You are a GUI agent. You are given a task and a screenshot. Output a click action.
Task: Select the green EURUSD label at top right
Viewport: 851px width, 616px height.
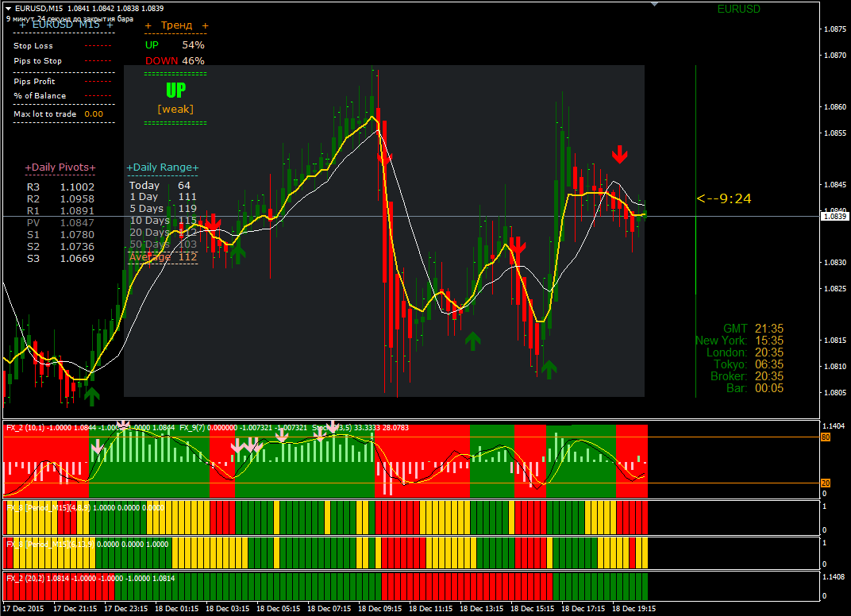pyautogui.click(x=738, y=9)
